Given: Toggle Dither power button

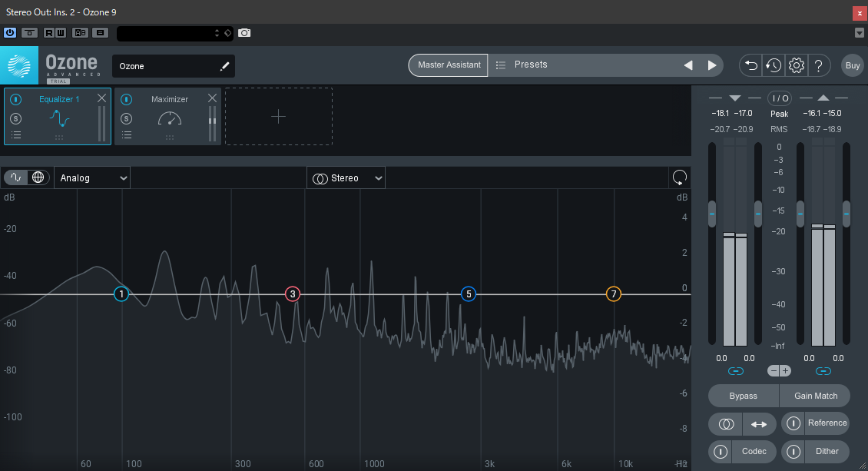Looking at the screenshot, I should point(793,452).
